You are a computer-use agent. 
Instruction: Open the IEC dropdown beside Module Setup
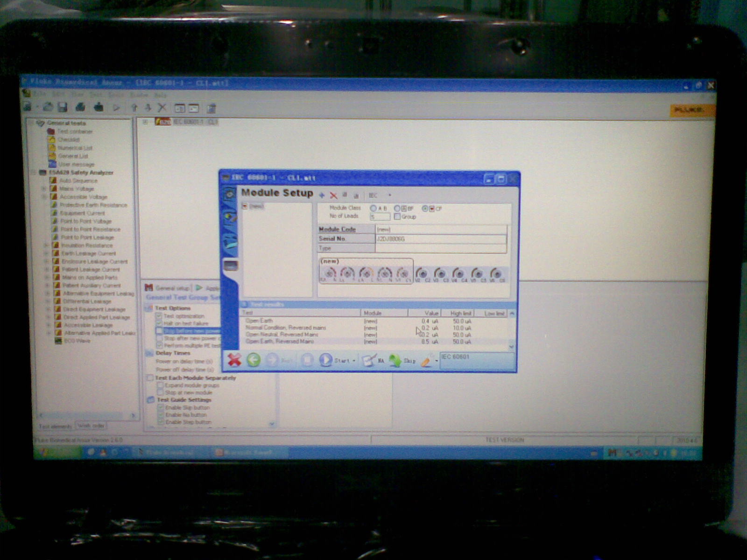click(390, 196)
